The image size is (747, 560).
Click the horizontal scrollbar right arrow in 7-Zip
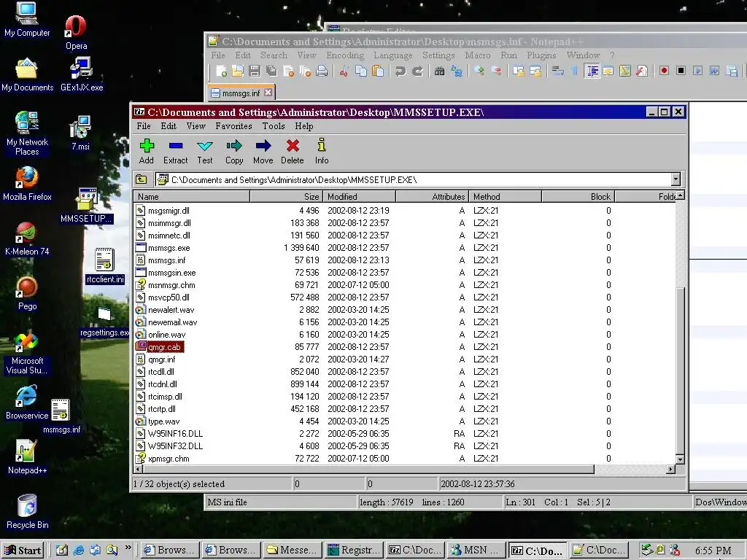[671, 469]
